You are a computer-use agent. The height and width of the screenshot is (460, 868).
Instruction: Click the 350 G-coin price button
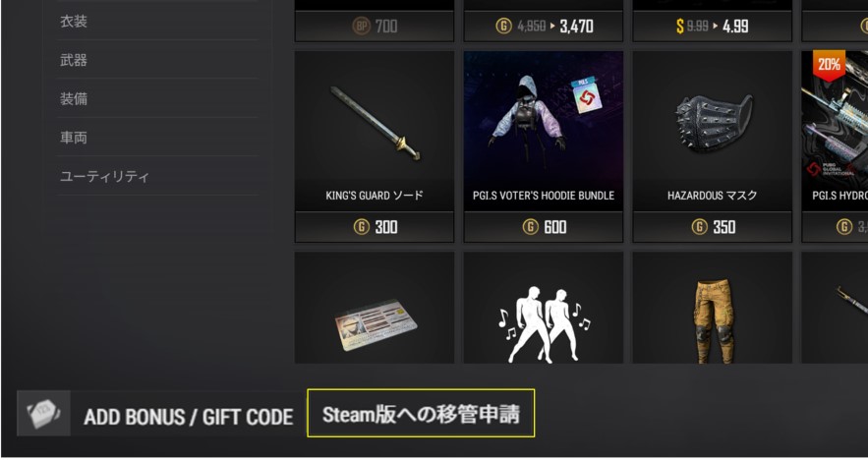[x=713, y=227]
